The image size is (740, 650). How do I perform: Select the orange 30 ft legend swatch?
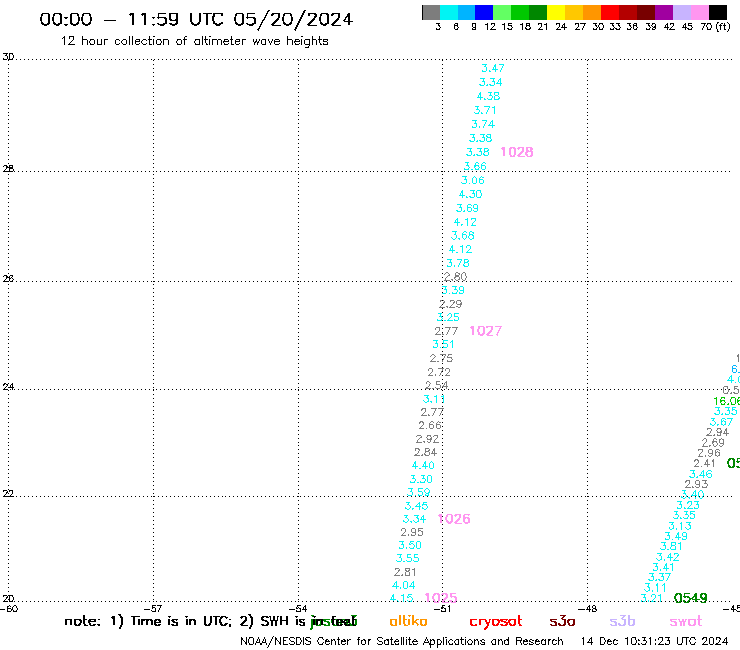pos(592,12)
